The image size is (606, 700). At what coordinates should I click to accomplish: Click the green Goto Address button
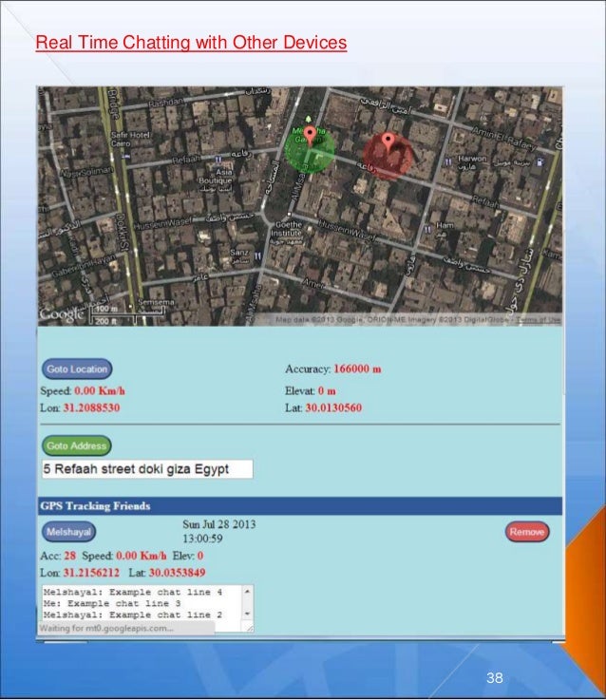[76, 445]
